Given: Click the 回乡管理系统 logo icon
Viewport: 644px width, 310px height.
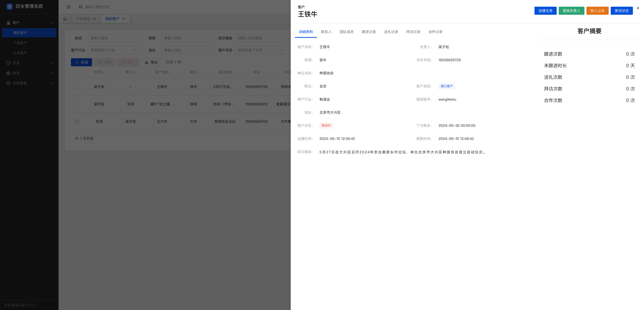Looking at the screenshot, I should 9,7.
